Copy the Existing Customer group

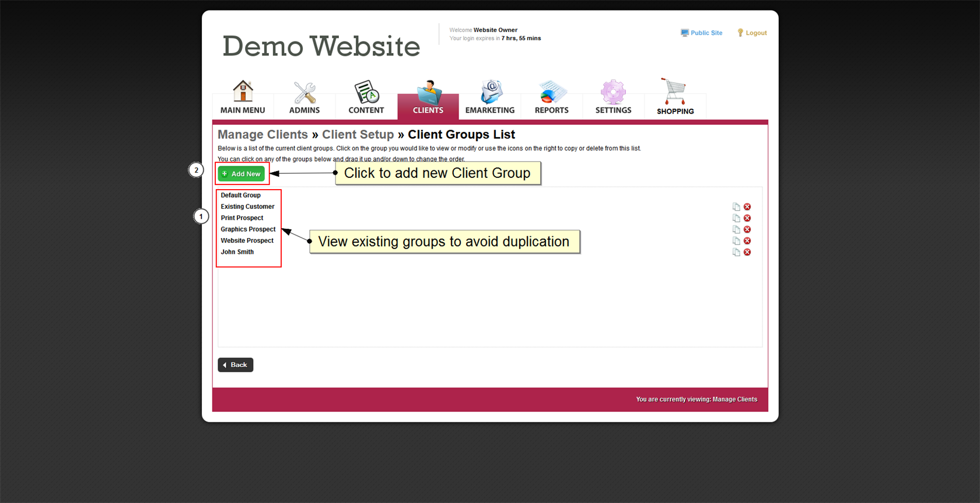click(x=736, y=207)
